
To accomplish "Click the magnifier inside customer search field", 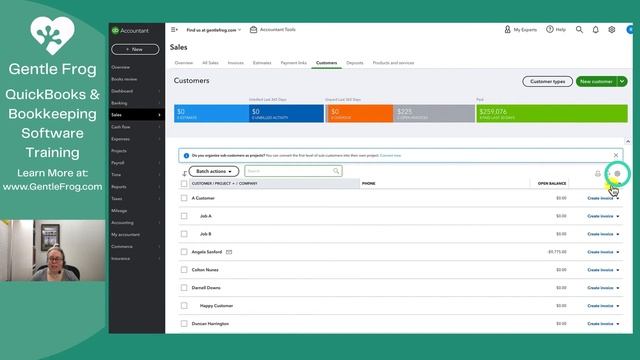I will [336, 171].
